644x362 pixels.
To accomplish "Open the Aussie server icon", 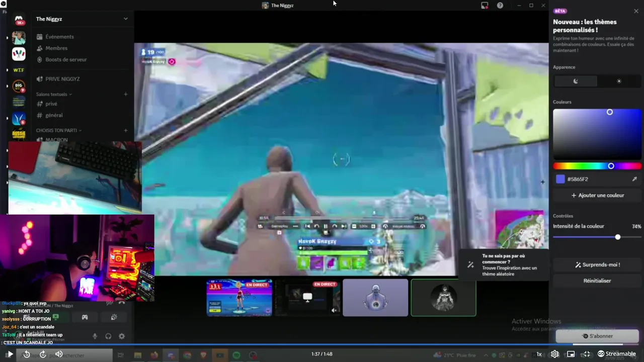I will point(19,134).
